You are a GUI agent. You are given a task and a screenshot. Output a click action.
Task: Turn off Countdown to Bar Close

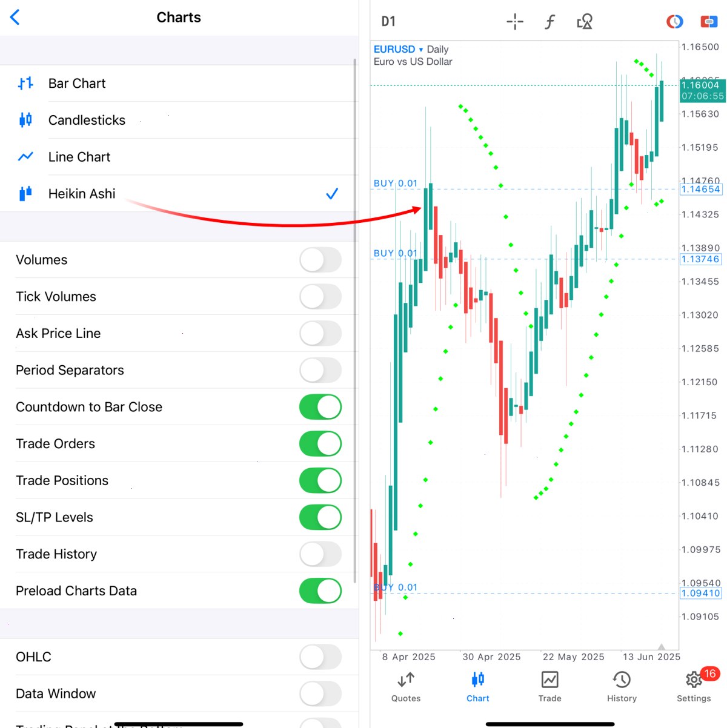coord(320,407)
